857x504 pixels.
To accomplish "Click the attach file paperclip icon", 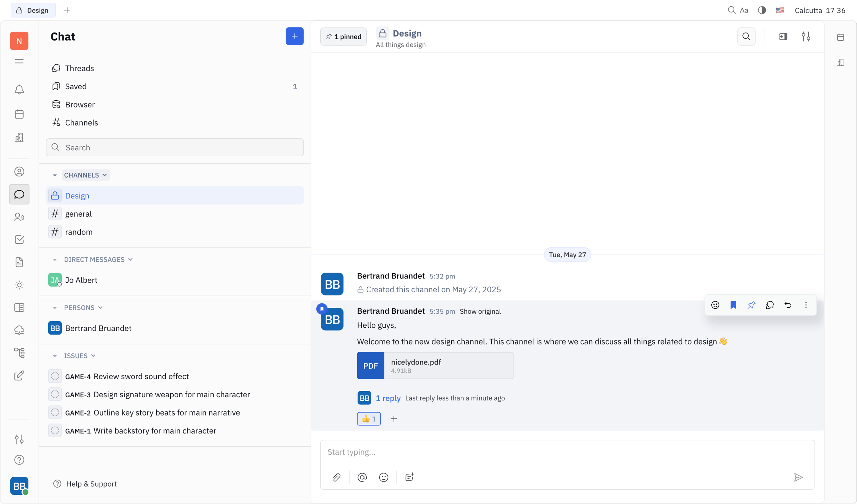I will 337,477.
